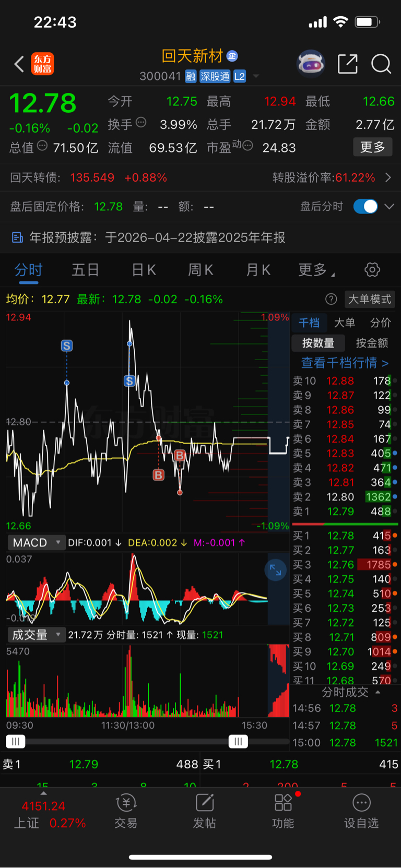Tap info icon next to 总值
Screen dimensions: 401x868
[x=42, y=146]
